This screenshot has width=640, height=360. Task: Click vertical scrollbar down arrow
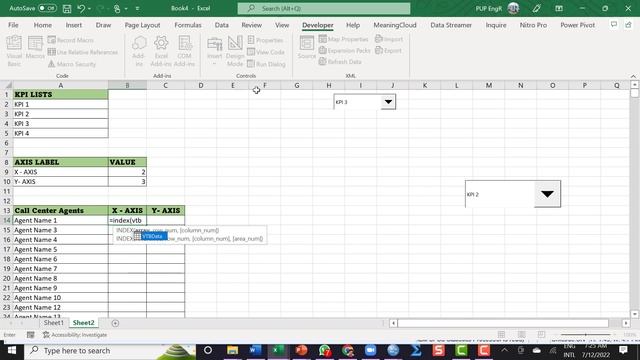coord(634,314)
